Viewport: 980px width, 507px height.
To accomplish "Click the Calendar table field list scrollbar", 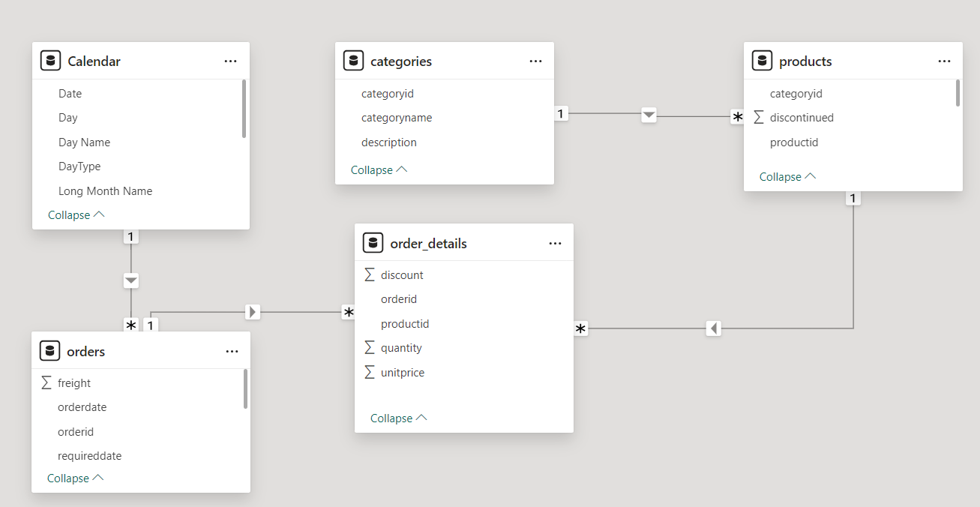I will coord(244,109).
